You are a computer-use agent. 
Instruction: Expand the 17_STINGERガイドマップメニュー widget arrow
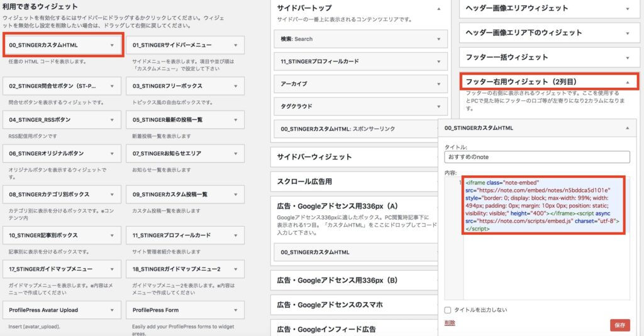[x=112, y=269]
